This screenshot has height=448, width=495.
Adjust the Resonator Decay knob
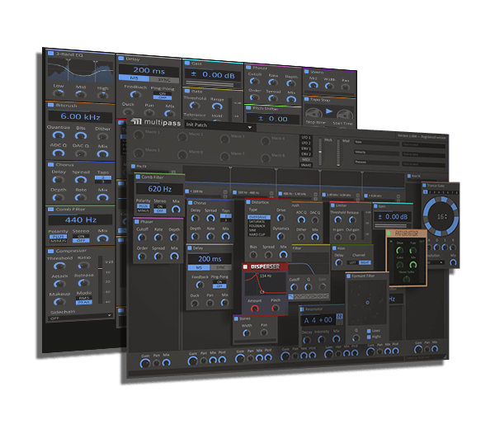[307, 340]
